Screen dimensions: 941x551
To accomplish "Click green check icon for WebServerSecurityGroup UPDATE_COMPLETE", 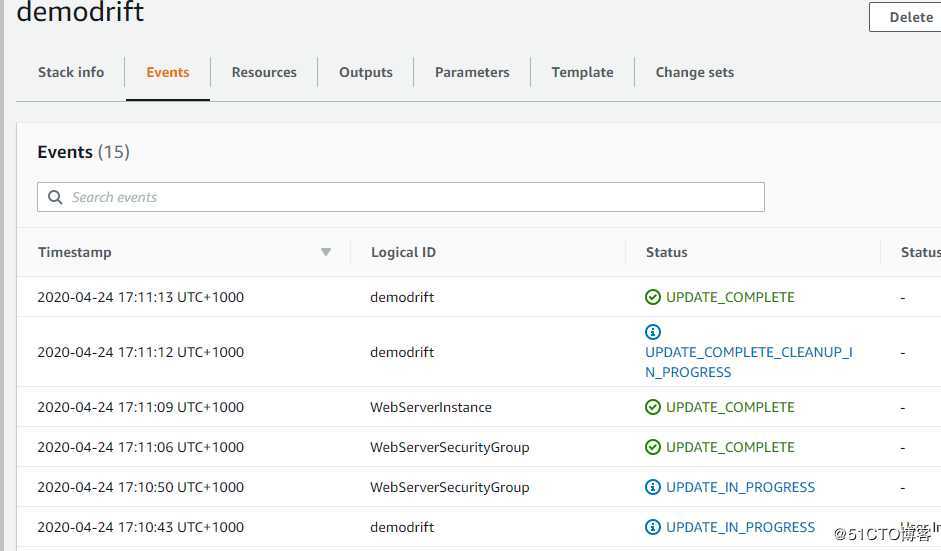I will point(653,447).
